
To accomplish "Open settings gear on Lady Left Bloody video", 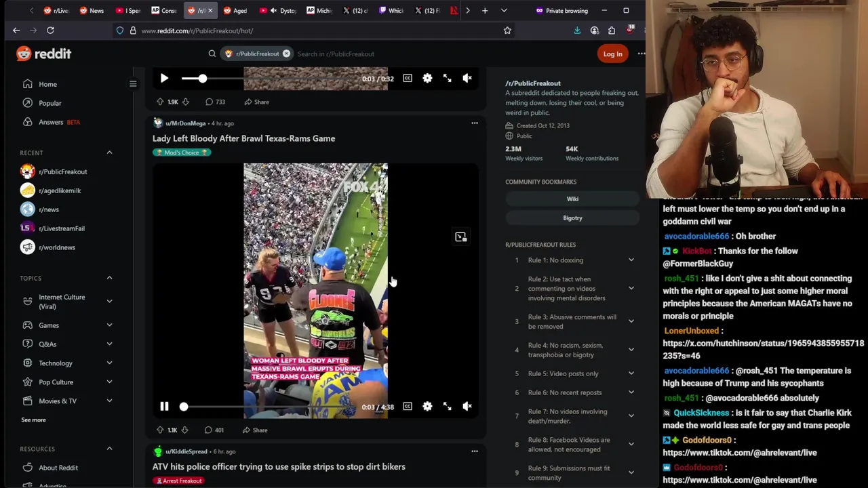I will 427,407.
